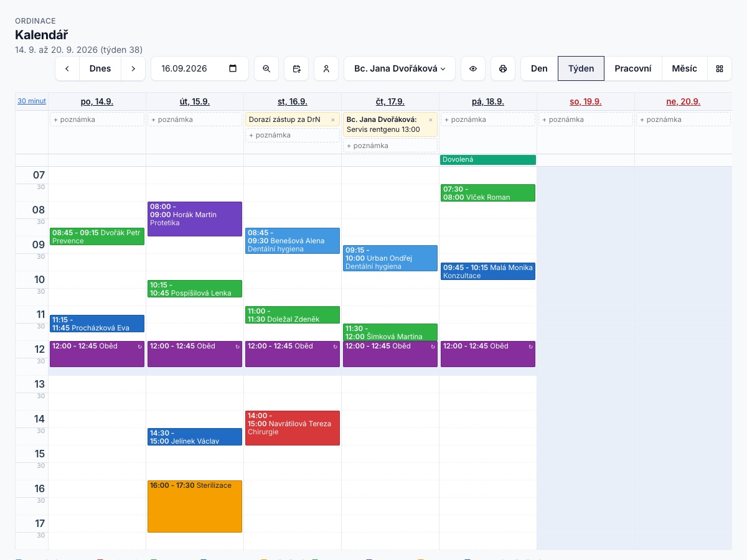The width and height of the screenshot is (747, 560).
Task: Toggle the eye visibility icon in the toolbar
Action: pos(473,68)
